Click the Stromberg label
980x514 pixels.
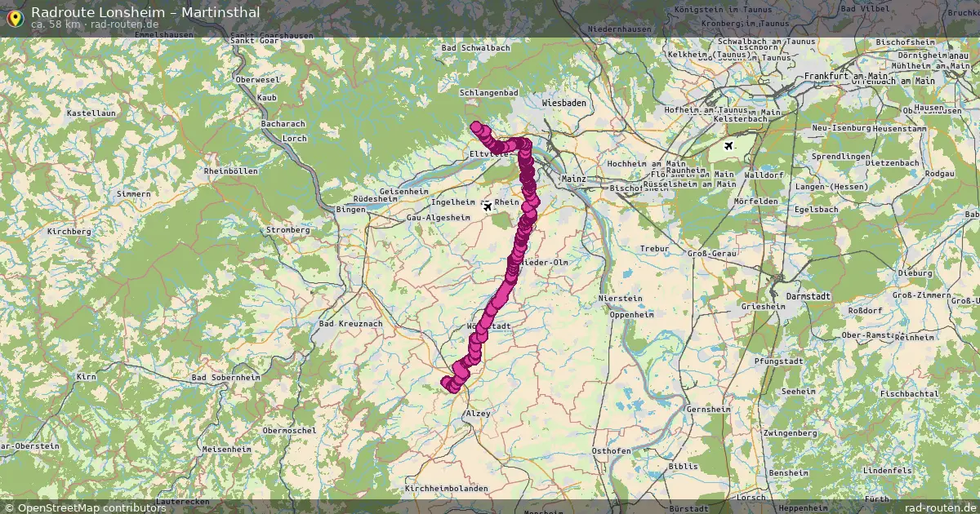(287, 230)
